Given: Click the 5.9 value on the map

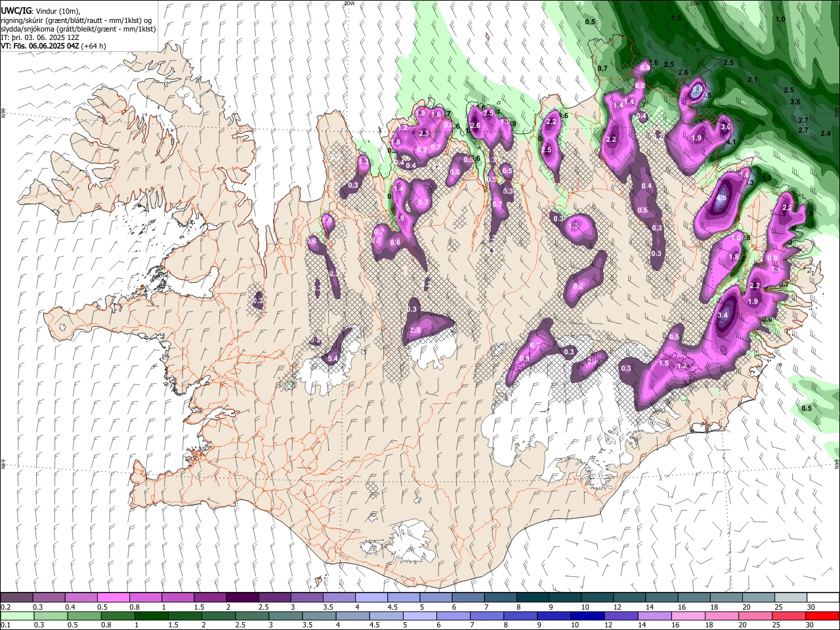Looking at the screenshot, I should (x=697, y=89).
